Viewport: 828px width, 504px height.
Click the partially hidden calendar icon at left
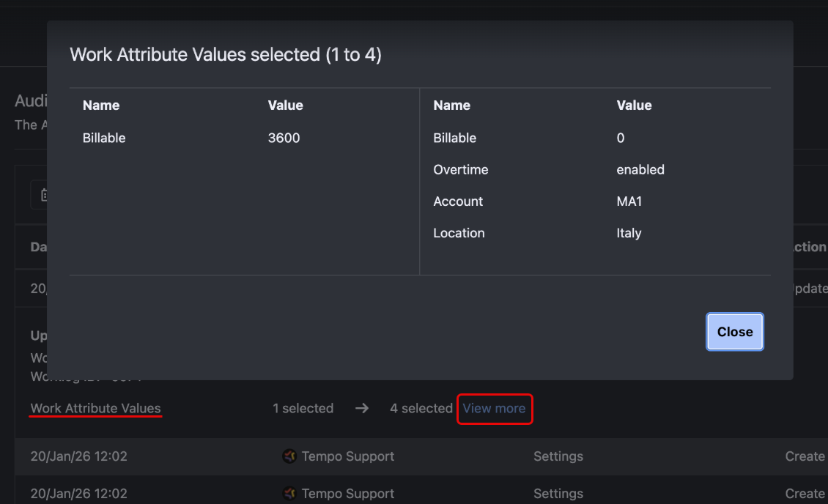coord(43,195)
